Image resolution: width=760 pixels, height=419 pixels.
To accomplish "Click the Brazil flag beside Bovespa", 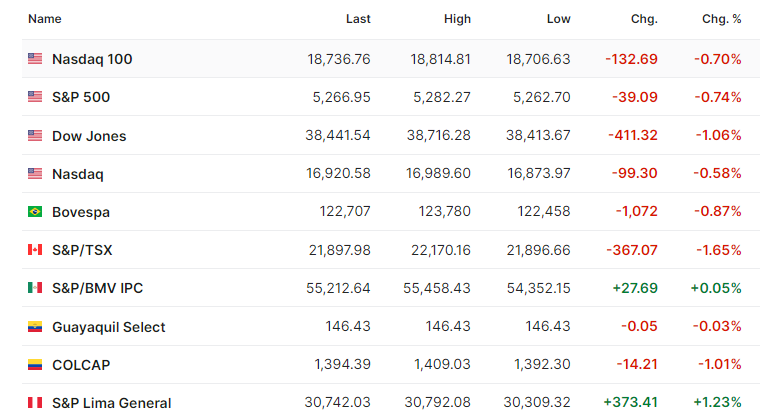I will [35, 211].
